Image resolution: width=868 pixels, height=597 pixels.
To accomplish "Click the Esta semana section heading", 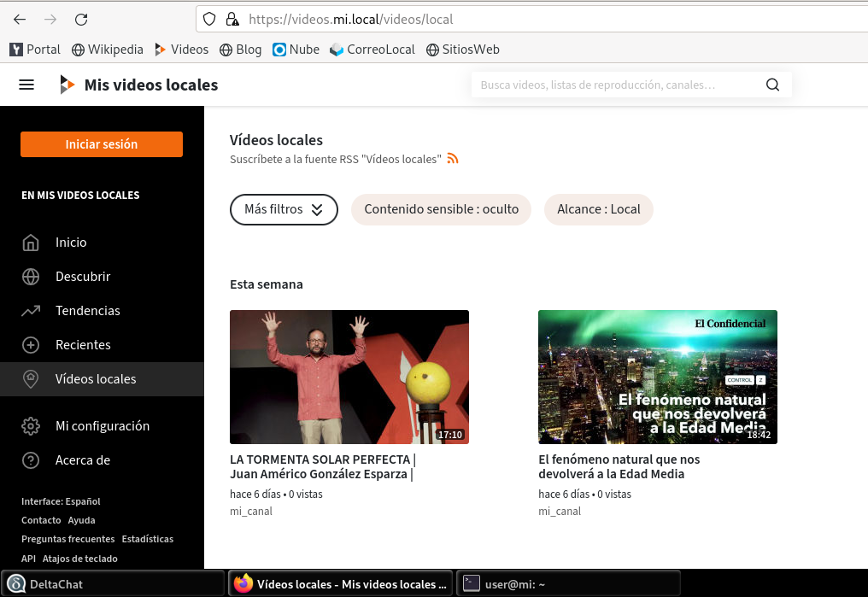I will (x=267, y=284).
